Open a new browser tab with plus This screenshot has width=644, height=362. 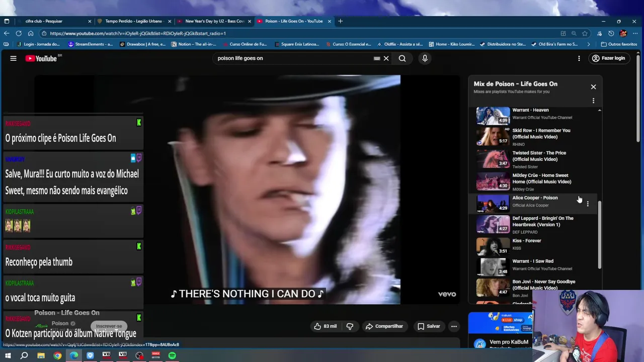(340, 21)
